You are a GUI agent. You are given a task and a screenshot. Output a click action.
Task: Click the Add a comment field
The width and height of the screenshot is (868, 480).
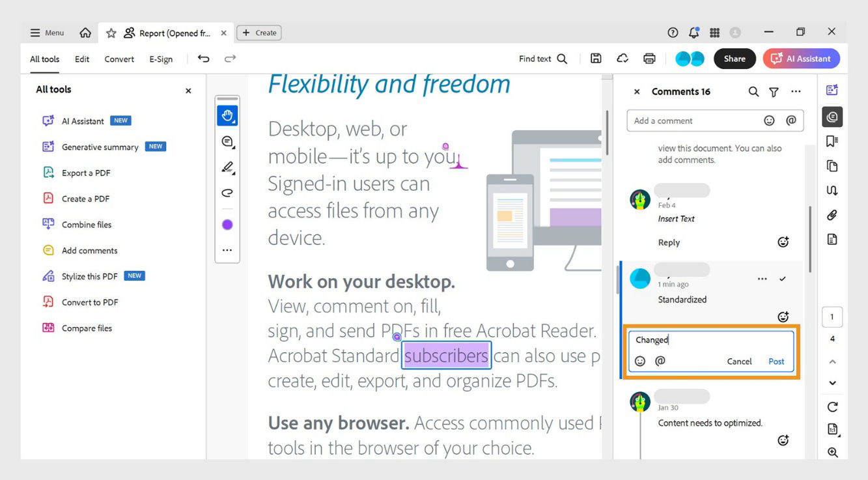pos(715,120)
